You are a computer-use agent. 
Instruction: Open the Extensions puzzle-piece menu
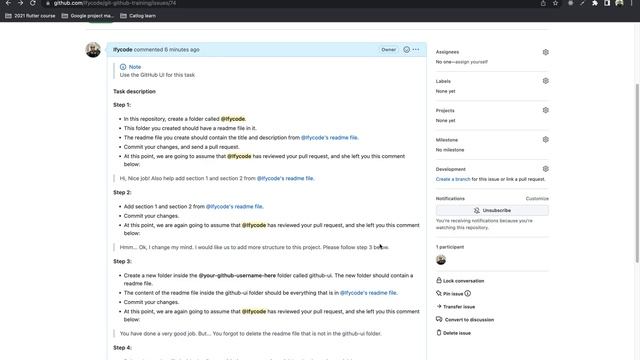click(595, 3)
